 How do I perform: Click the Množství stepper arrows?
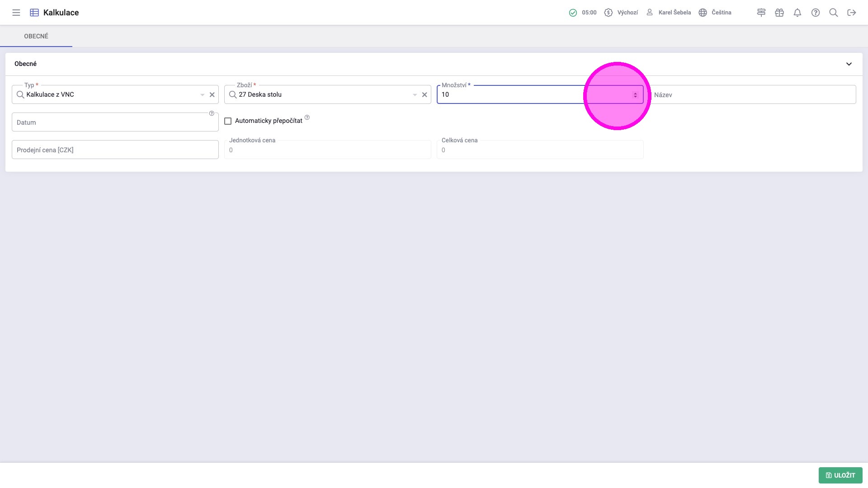pos(635,95)
